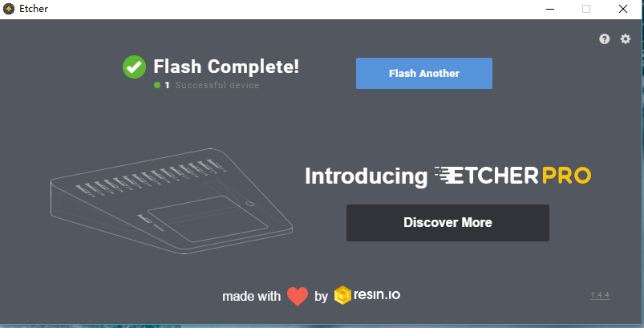Click the disabled maximize window button
The height and width of the screenshot is (328, 644).
click(x=586, y=9)
